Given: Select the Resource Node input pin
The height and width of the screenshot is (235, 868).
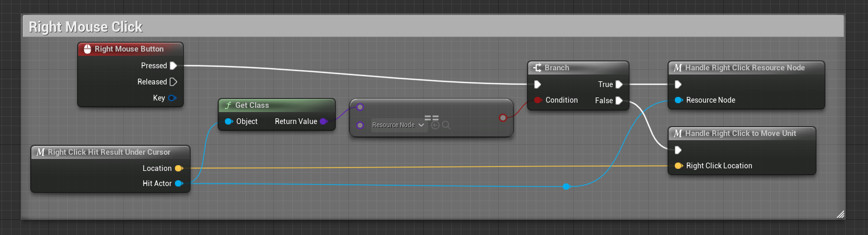Looking at the screenshot, I should (x=678, y=100).
